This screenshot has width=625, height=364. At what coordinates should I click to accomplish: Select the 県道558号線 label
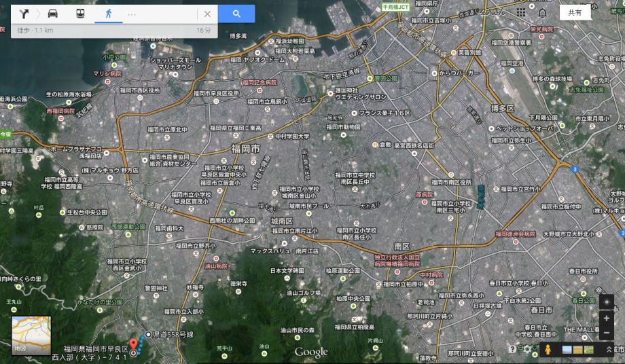173,335
